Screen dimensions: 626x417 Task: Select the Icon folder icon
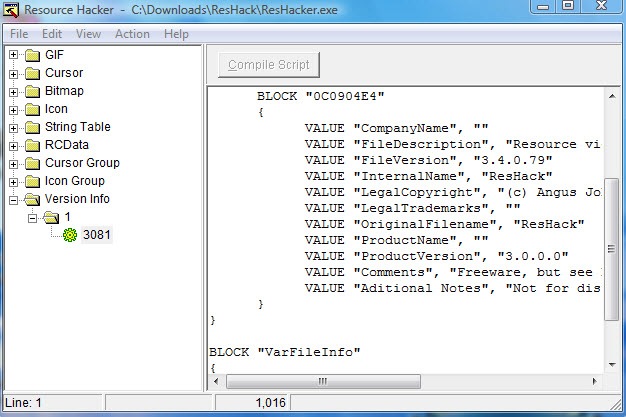coord(32,109)
